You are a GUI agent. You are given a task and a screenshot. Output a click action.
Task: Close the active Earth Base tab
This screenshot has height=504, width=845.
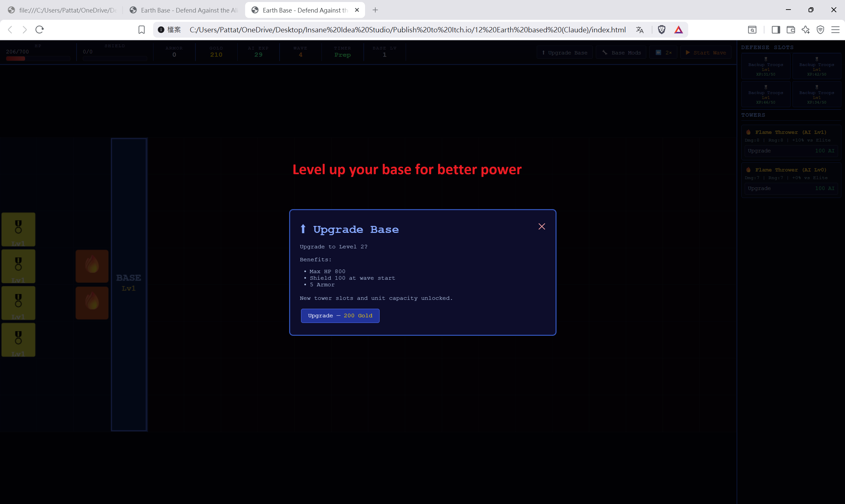tap(357, 10)
